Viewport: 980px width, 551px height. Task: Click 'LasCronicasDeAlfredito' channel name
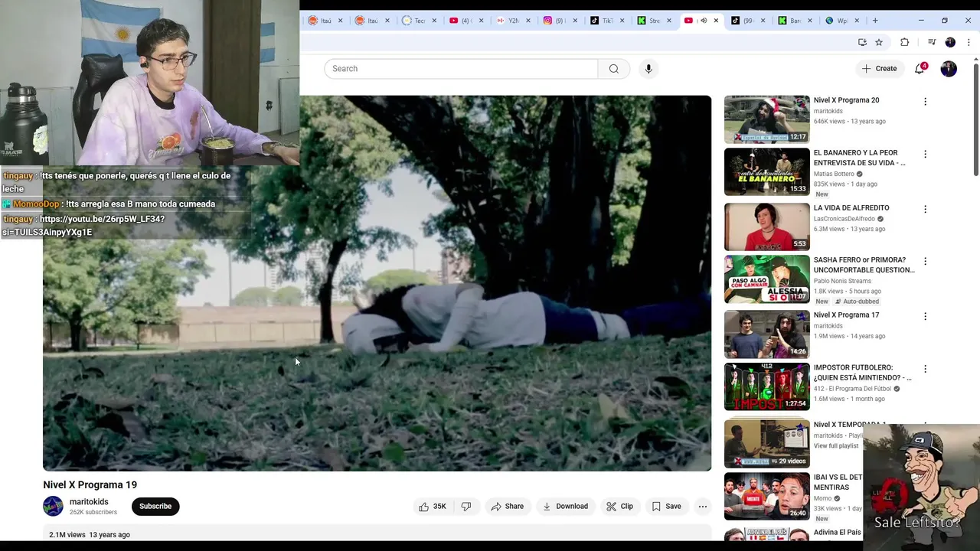844,219
